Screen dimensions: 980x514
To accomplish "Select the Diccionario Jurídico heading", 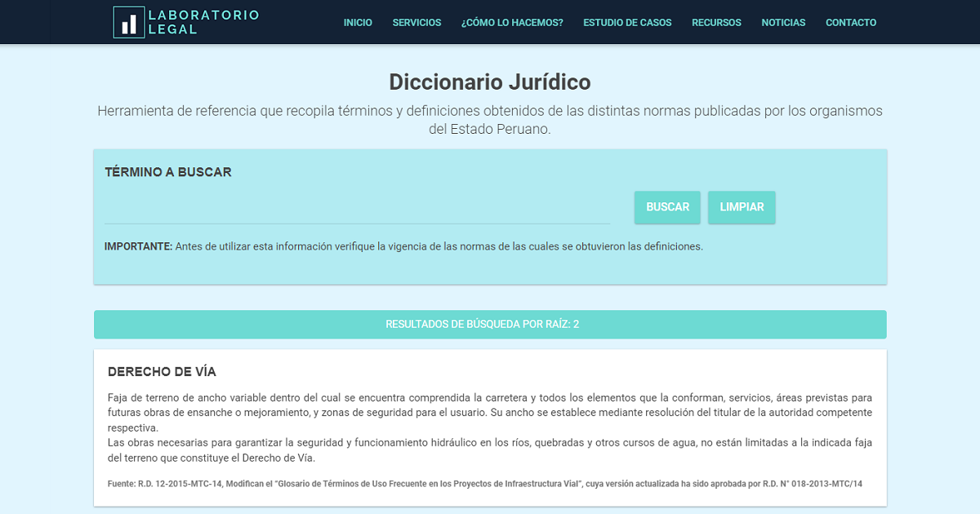I will click(x=490, y=82).
